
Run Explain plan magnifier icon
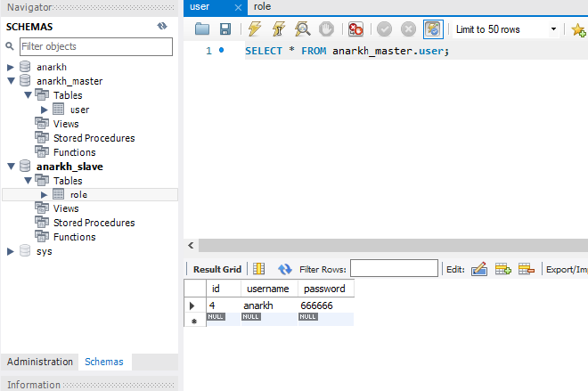point(302,29)
